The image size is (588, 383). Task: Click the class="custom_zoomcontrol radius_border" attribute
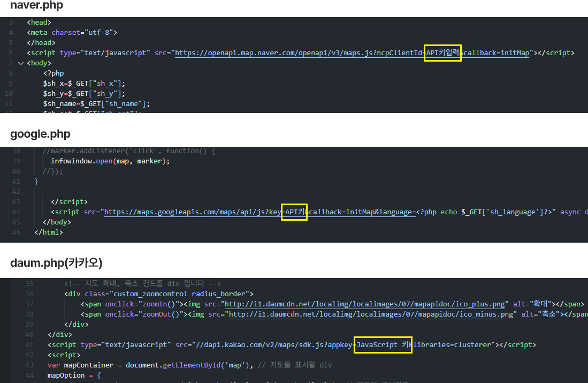[x=167, y=294]
